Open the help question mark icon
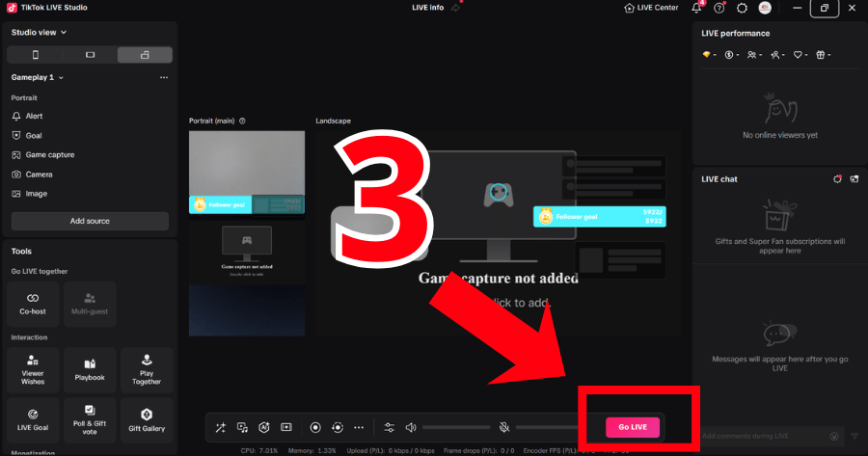Image resolution: width=868 pixels, height=456 pixels. (719, 8)
